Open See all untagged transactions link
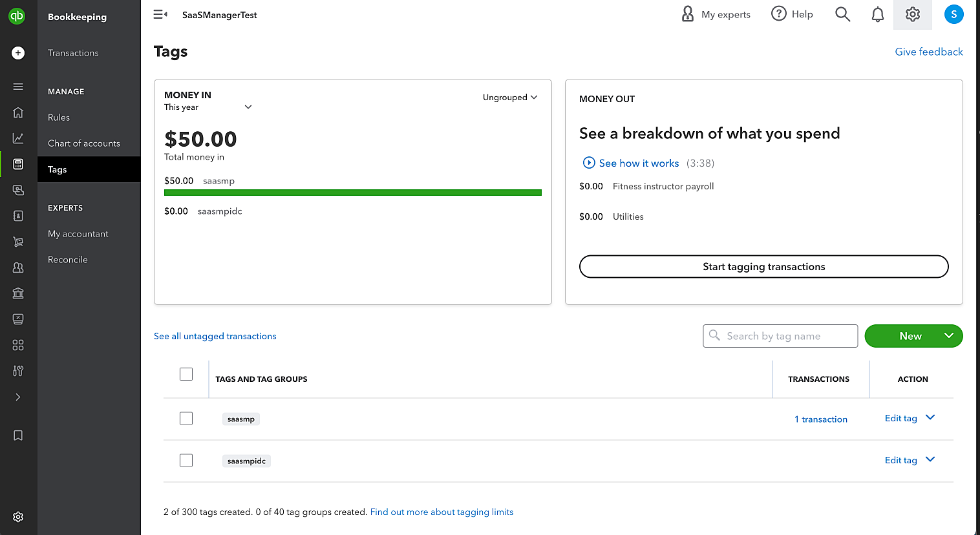980x535 pixels. pyautogui.click(x=215, y=336)
